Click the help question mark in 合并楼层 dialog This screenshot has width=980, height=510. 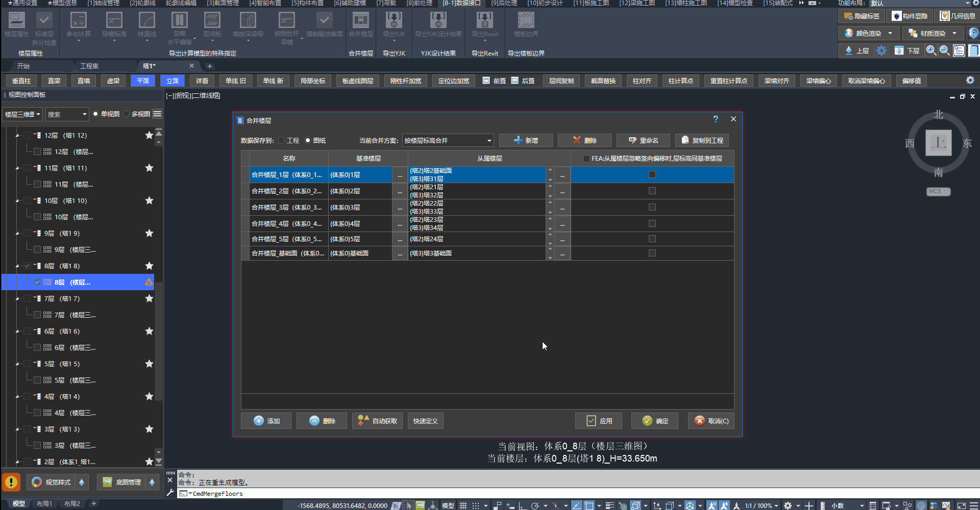[x=716, y=119]
